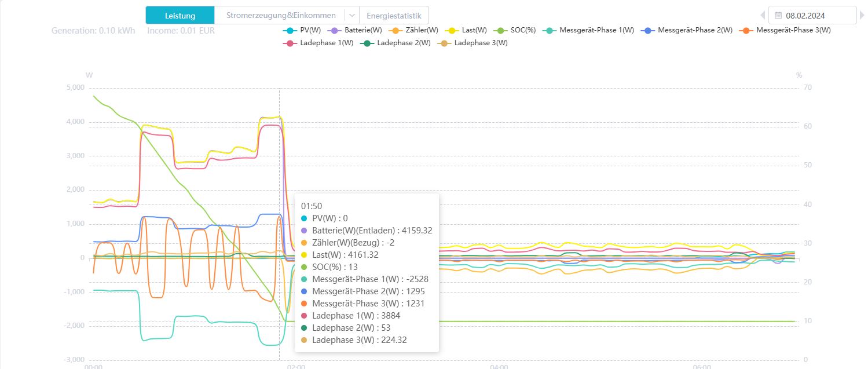The height and width of the screenshot is (369, 868).
Task: Select the Stromerzeugung&Einkommen tab
Action: (280, 16)
